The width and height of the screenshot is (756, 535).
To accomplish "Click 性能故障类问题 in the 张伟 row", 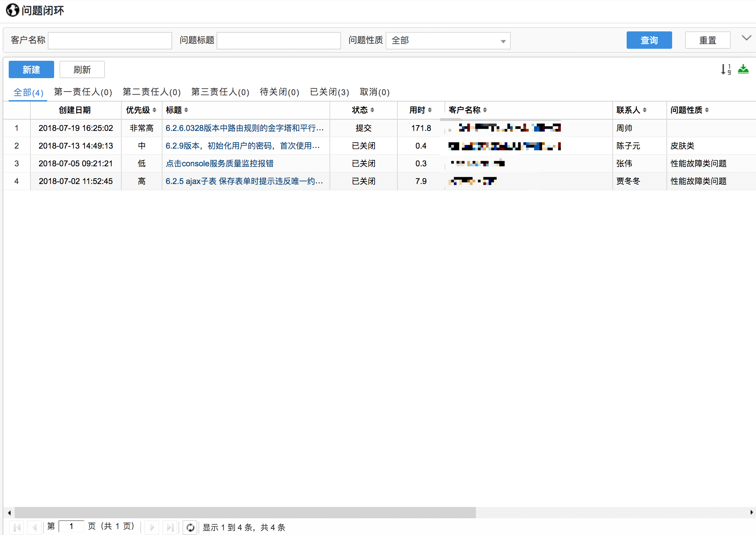I will point(699,163).
